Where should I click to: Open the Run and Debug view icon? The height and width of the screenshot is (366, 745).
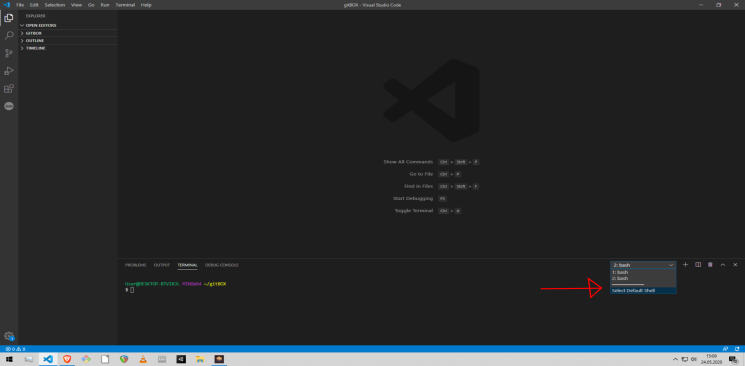(9, 71)
